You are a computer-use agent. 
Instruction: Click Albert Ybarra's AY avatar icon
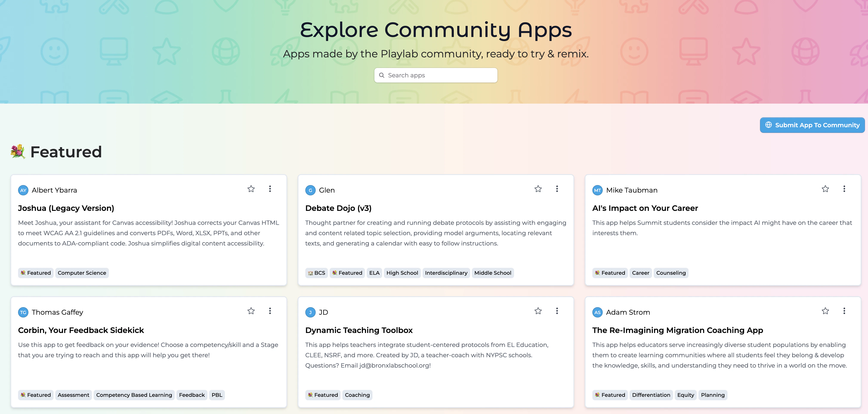coord(23,190)
